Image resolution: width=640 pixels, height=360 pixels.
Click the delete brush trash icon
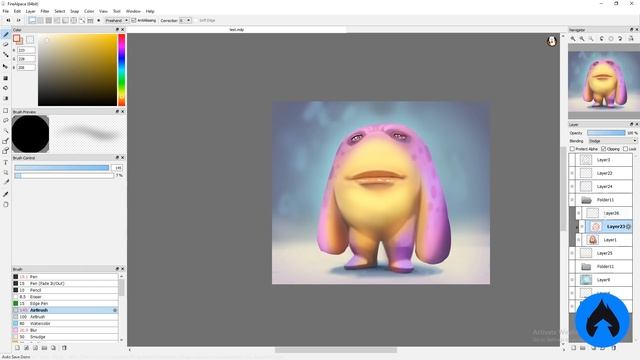[64, 348]
